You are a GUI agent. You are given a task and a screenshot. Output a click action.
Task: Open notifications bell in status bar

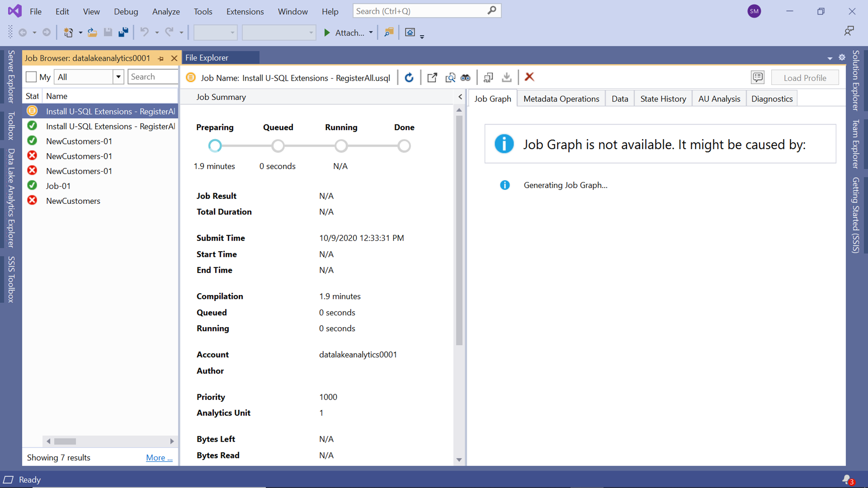[x=847, y=479]
